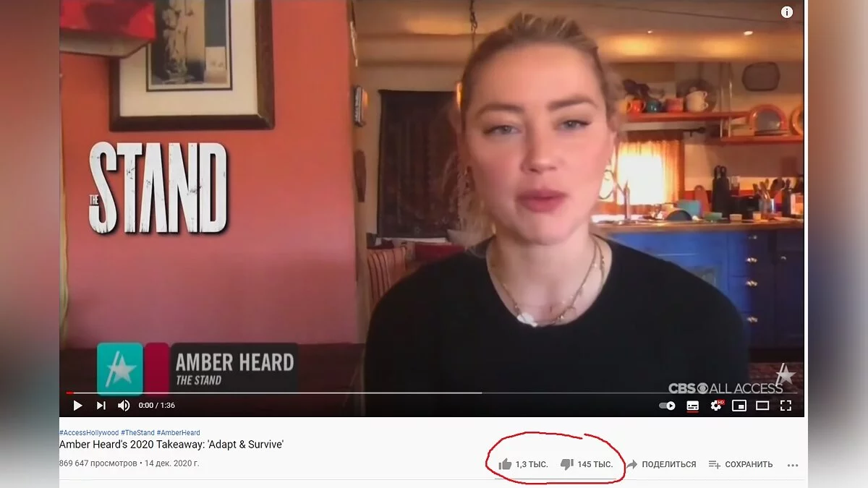Turn on subtitles with captions icon
This screenshot has width=868, height=488.
point(692,406)
